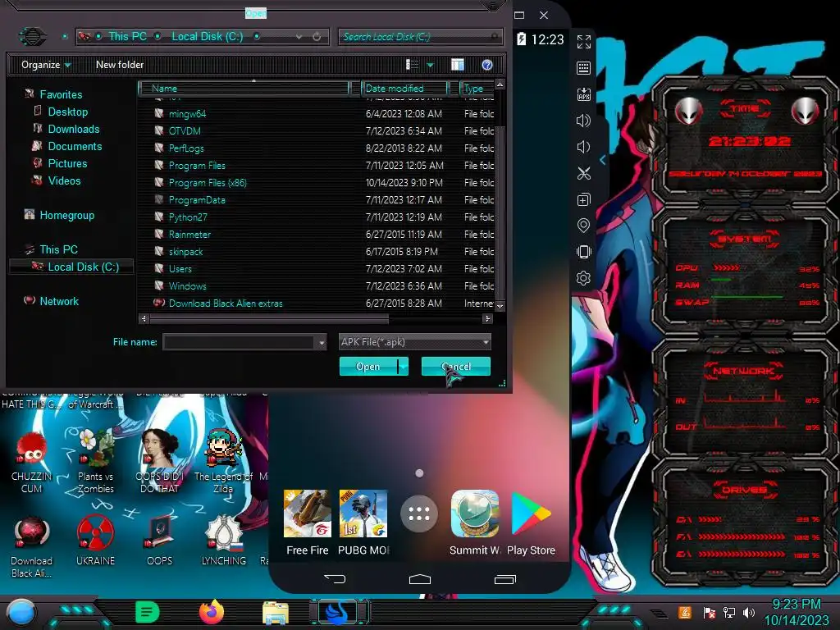The image size is (840, 630).
Task: Select Homegroup in the navigation pane
Action: 66,216
